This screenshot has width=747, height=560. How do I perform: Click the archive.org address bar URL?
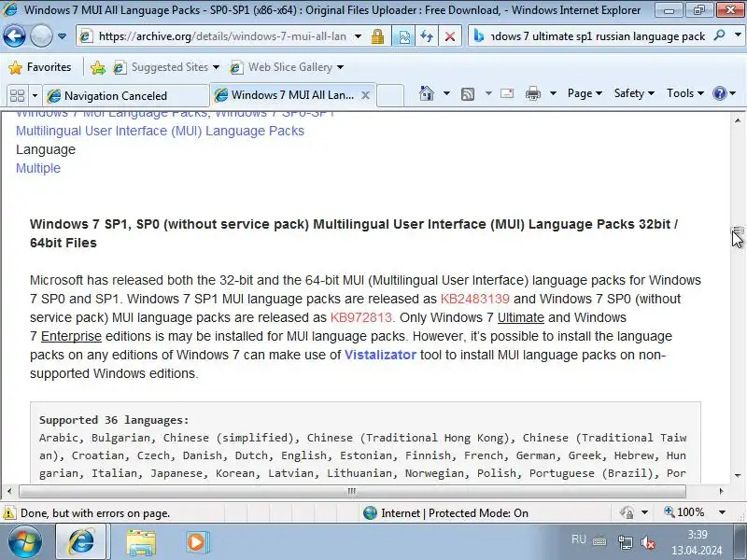(x=222, y=36)
